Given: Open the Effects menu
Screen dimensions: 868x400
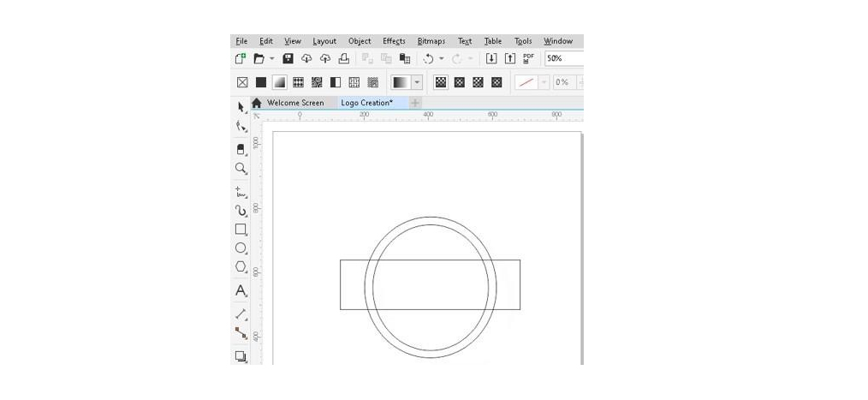Looking at the screenshot, I should (x=394, y=41).
